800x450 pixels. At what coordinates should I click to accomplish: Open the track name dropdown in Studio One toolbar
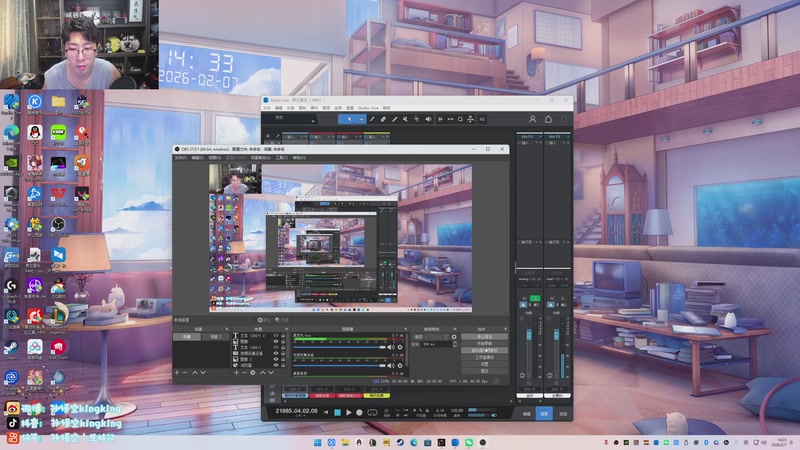click(x=313, y=119)
